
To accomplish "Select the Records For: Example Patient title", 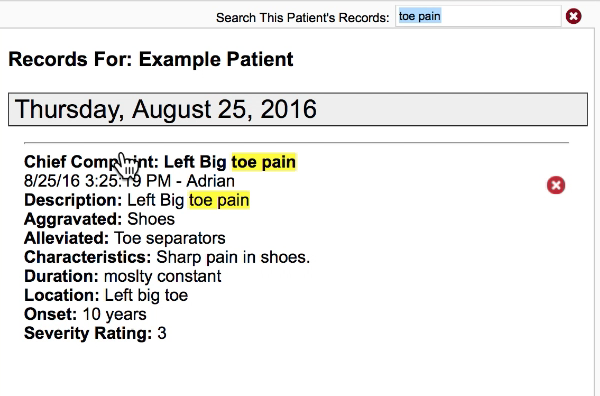I will (x=151, y=59).
